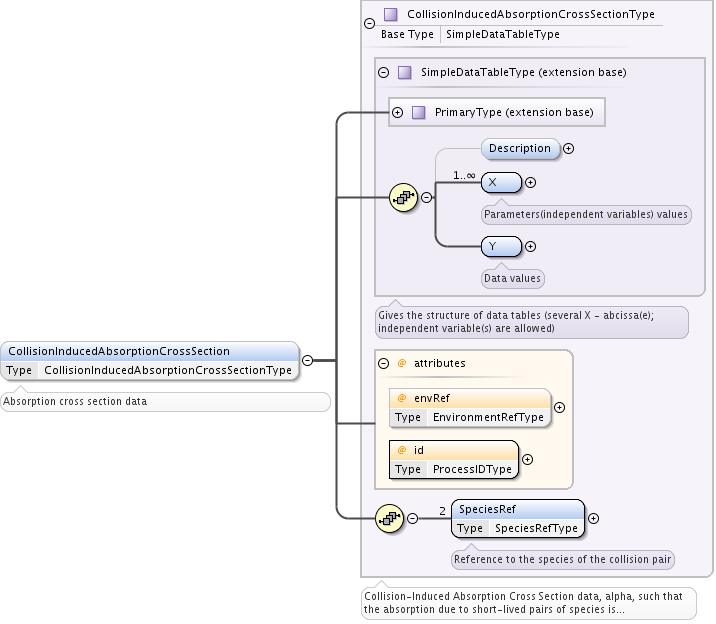This screenshot has height=624, width=716.
Task: Select the Description element node
Action: point(520,149)
